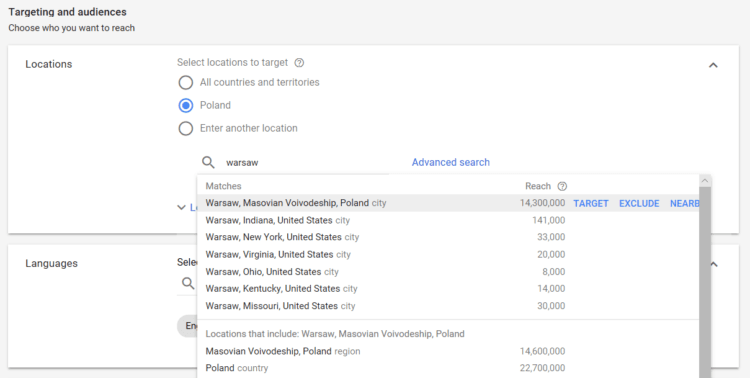Click the search magnifier next to warsaw
This screenshot has height=378, width=750.
point(208,162)
